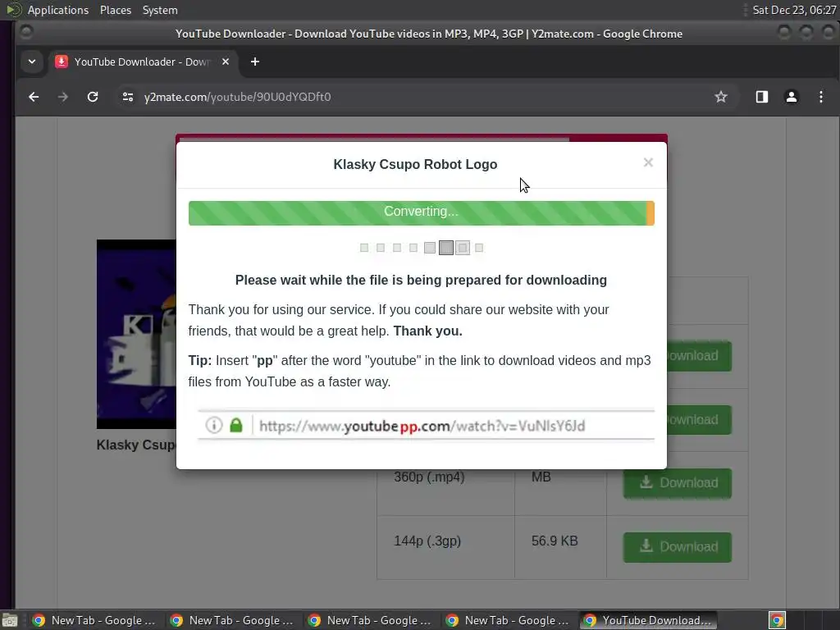Click the show desktop icon in taskbar
The image size is (840, 630).
click(9, 620)
